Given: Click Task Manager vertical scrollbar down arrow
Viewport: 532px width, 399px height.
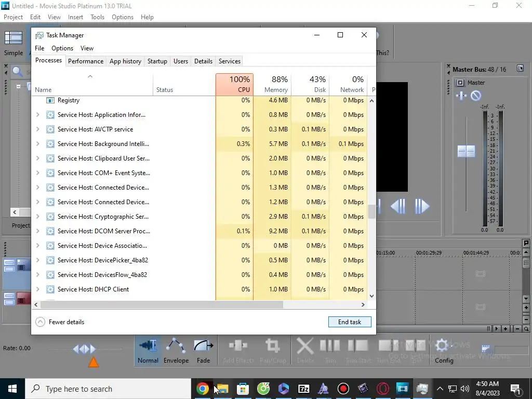Looking at the screenshot, I should coord(371,296).
